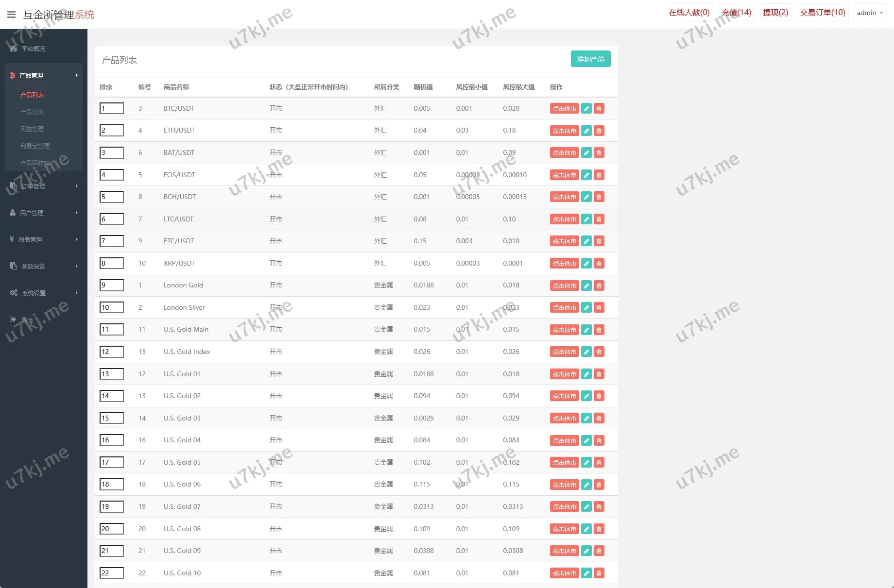Delete the London Silver product via trash icon
Viewport: 894px width, 588px height.
(599, 307)
